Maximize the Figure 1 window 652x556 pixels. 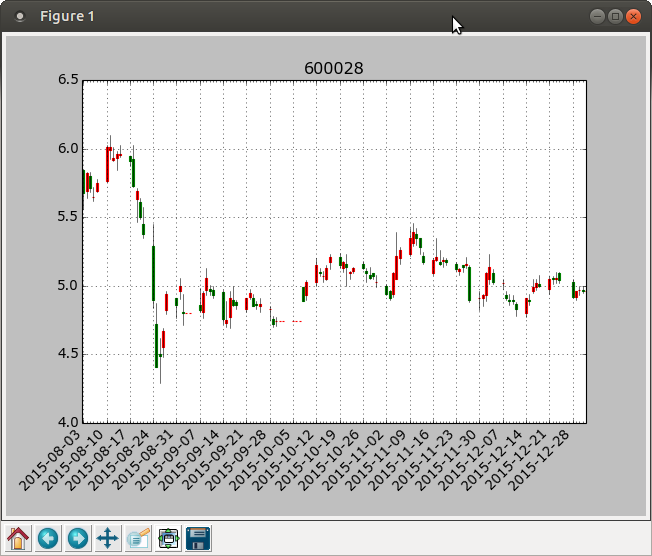click(615, 17)
